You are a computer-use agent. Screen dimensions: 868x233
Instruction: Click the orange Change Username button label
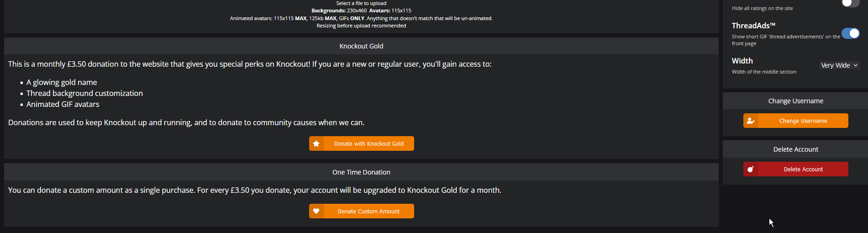pyautogui.click(x=803, y=121)
